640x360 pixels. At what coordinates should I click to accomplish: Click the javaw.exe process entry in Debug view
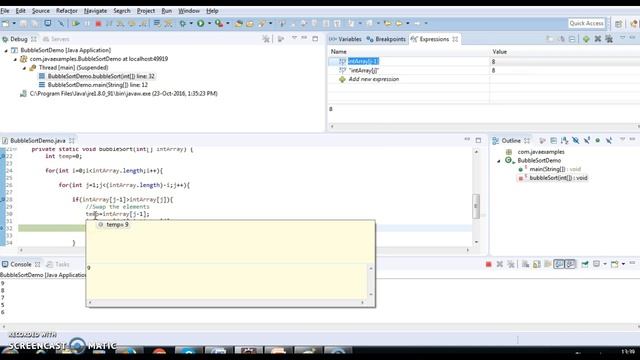click(119, 94)
